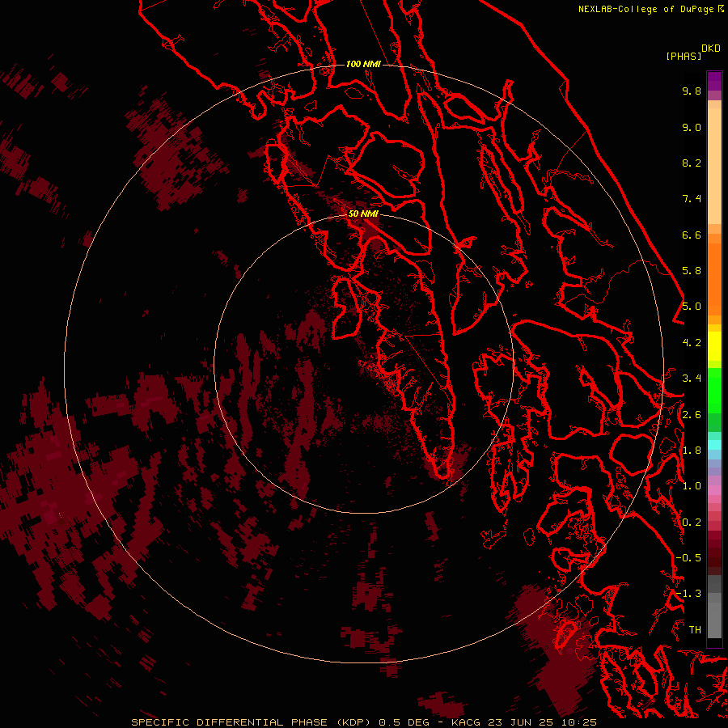
Task: Click the 5.8 legend value
Action: [692, 271]
